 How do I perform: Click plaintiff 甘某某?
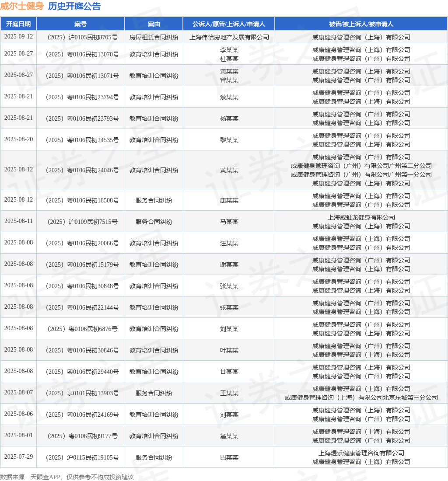[x=229, y=372]
